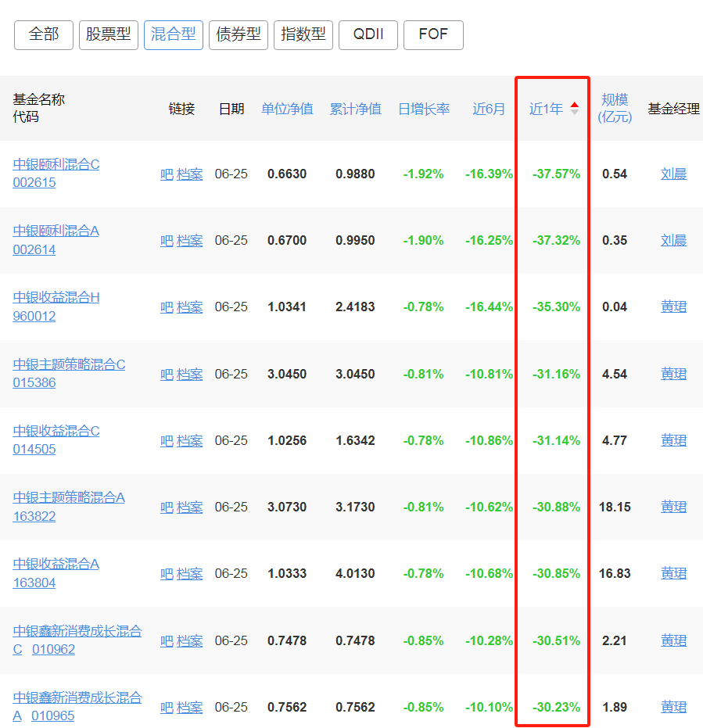
Task: Open fund code 163822
Action: point(34,516)
